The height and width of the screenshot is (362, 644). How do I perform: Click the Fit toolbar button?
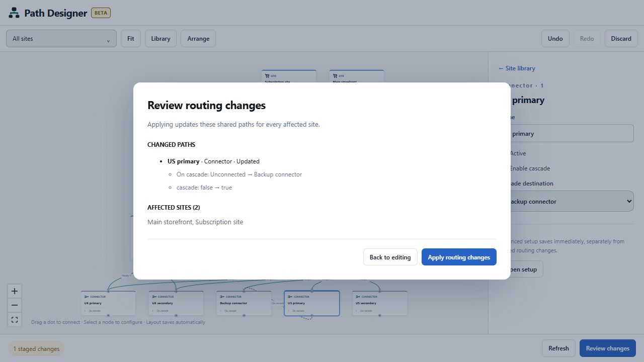point(131,39)
